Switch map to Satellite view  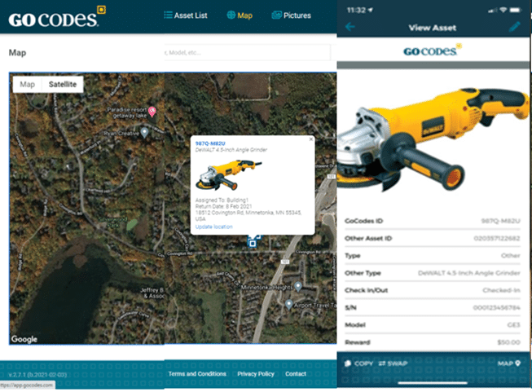coord(63,84)
